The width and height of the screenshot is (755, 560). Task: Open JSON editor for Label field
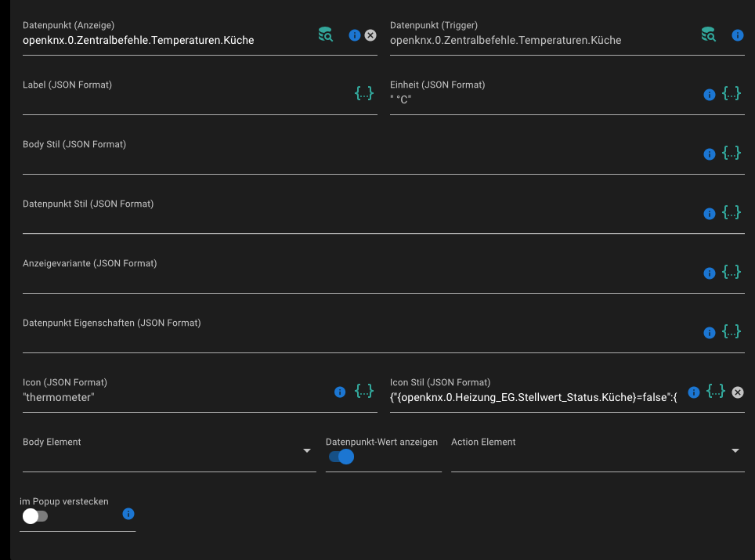[364, 94]
